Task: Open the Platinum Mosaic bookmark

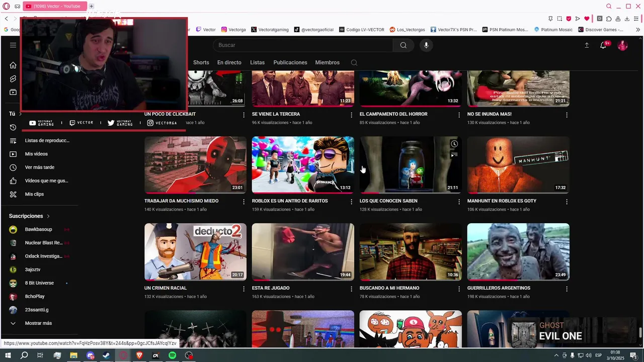Action: pyautogui.click(x=553, y=30)
